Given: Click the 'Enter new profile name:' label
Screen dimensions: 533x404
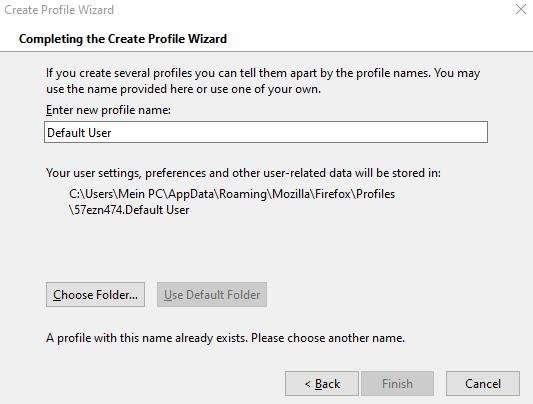Looking at the screenshot, I should 108,110.
